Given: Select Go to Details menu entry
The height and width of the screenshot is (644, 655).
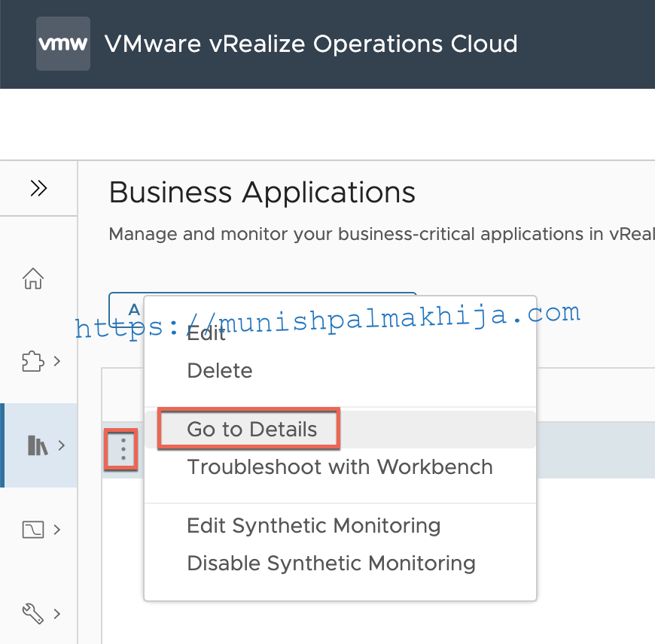Looking at the screenshot, I should [340, 430].
